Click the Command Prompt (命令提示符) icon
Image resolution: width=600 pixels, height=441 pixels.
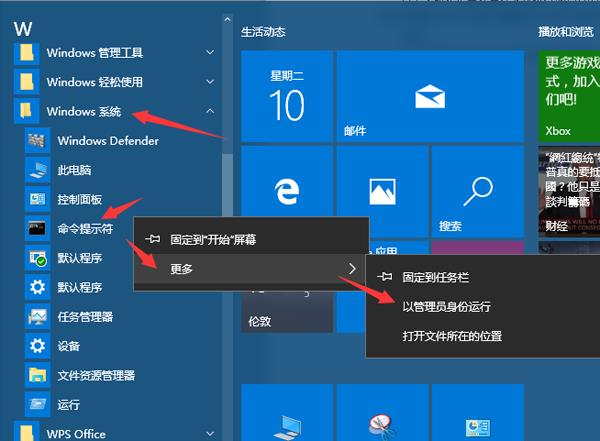pos(38,229)
